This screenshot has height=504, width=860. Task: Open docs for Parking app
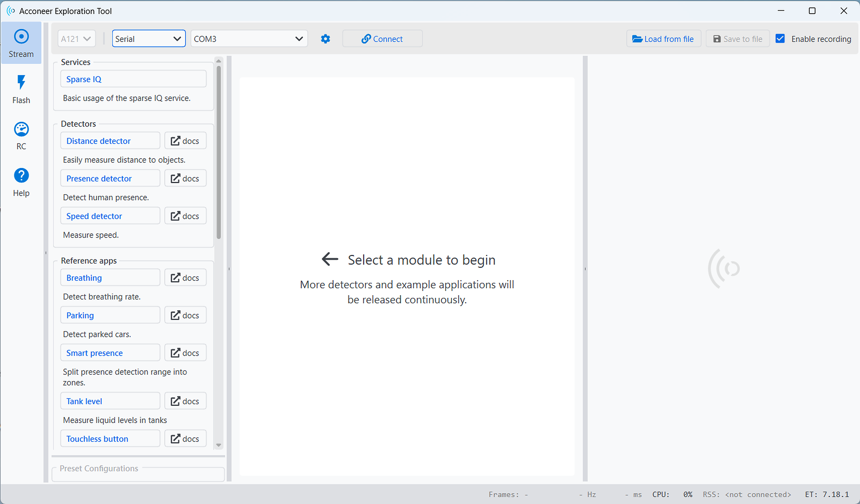coord(185,315)
